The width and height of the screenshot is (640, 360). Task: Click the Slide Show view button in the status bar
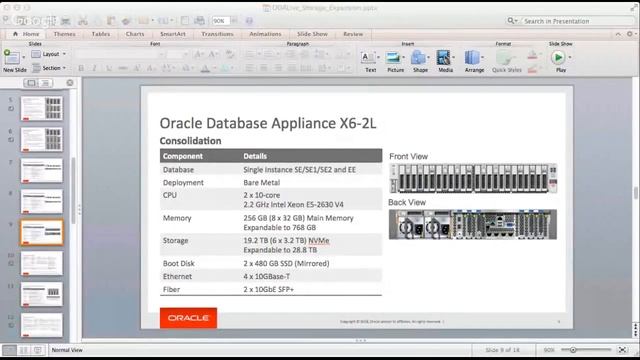coord(38,350)
